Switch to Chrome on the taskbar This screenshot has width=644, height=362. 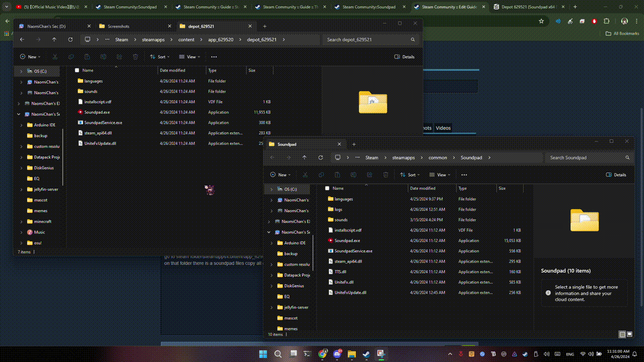coord(323,354)
